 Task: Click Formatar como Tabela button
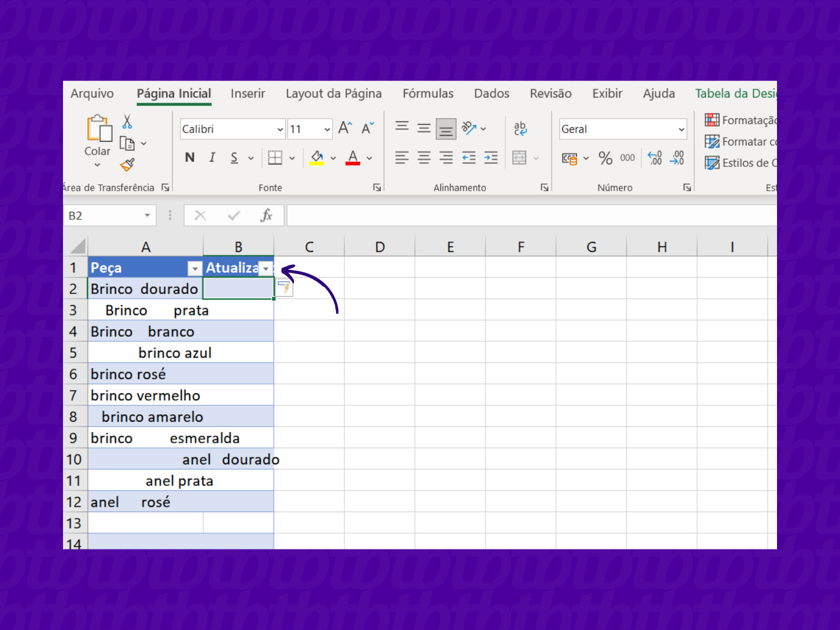click(741, 142)
